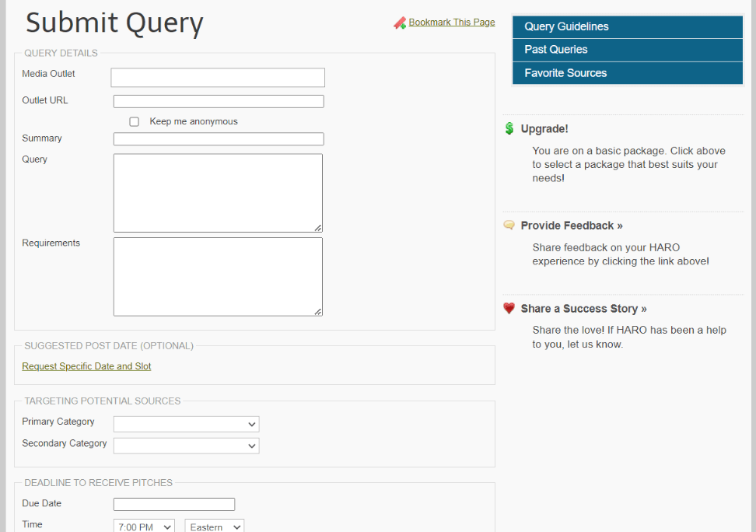The width and height of the screenshot is (756, 532).
Task: Open Share a Success Story link
Action: point(583,309)
